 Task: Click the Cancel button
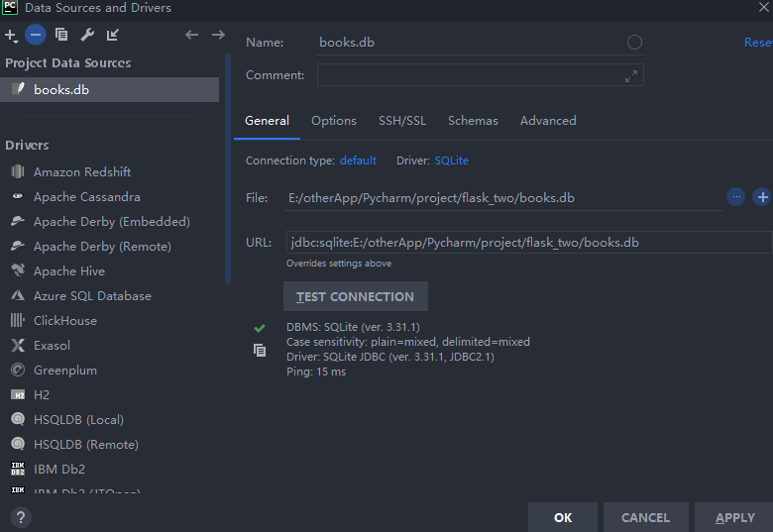pos(645,517)
